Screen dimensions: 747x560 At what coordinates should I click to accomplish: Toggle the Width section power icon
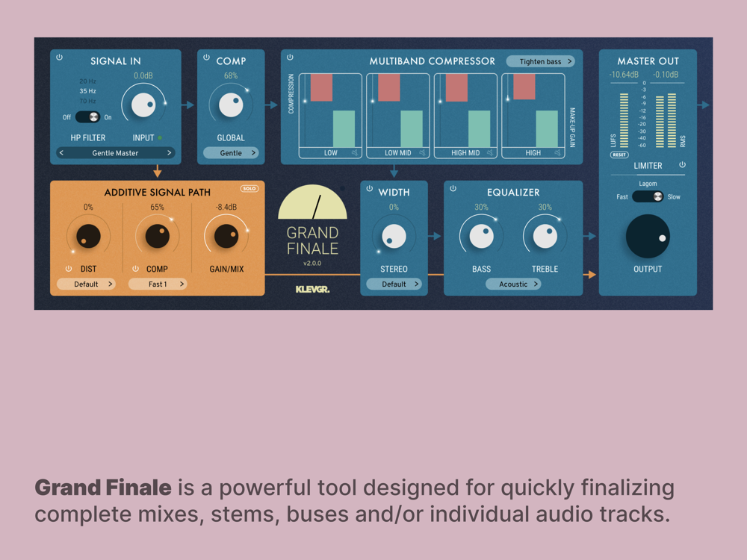[369, 189]
